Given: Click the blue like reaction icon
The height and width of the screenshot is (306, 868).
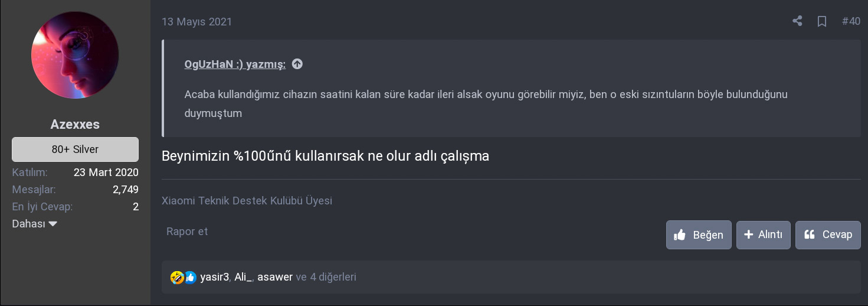Looking at the screenshot, I should pyautogui.click(x=190, y=277).
